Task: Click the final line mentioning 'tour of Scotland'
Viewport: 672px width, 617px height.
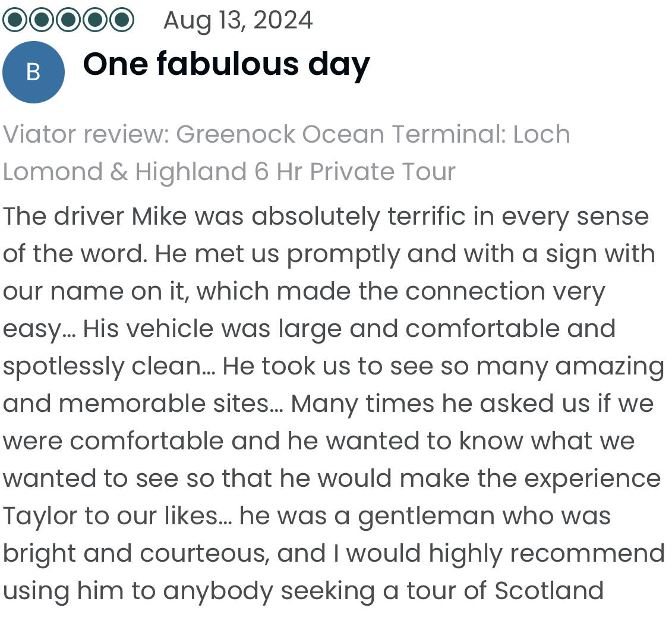Action: click(x=303, y=591)
